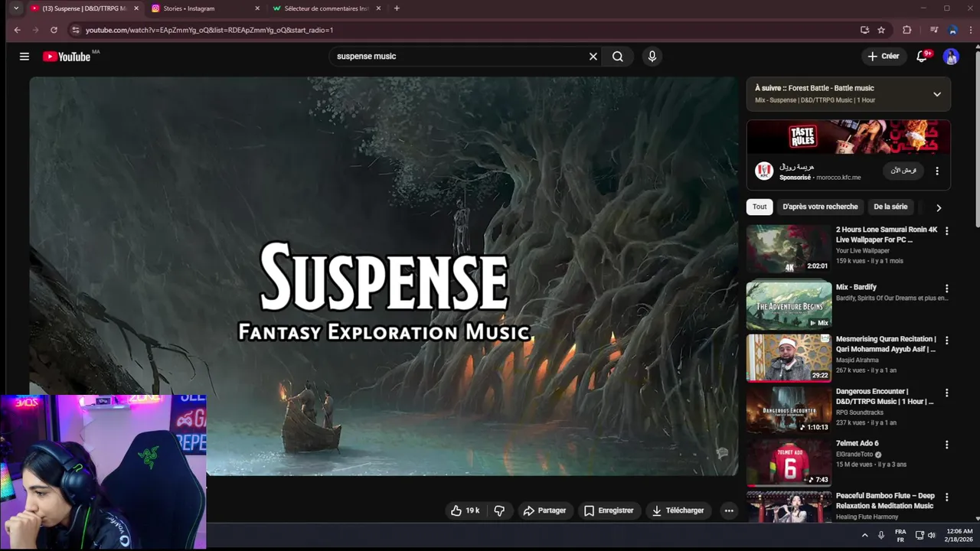Screen dimensions: 980x551
Task: Click the address bar URL
Action: pos(209,30)
